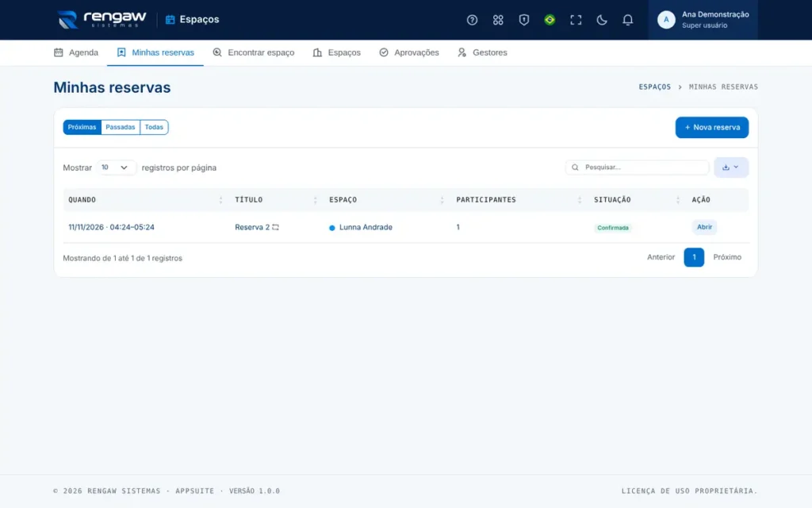Go to Encontrar espaço tab
The image size is (812, 508).
pyautogui.click(x=253, y=52)
